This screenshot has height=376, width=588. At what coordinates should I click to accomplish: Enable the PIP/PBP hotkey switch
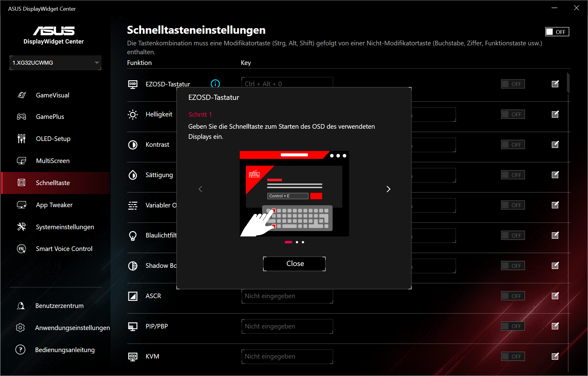513,326
